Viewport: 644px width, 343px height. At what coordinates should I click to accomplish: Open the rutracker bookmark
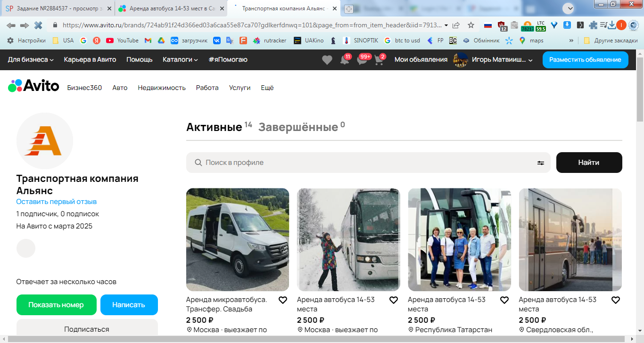270,41
